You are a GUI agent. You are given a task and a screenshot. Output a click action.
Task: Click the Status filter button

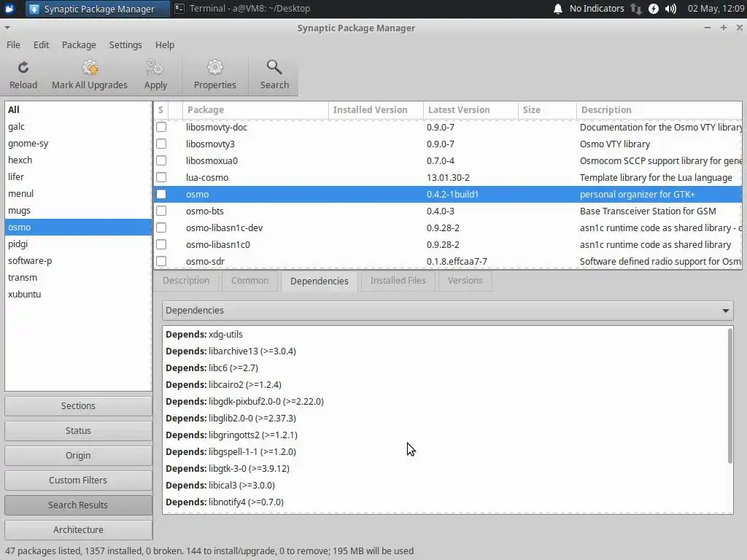(x=78, y=430)
